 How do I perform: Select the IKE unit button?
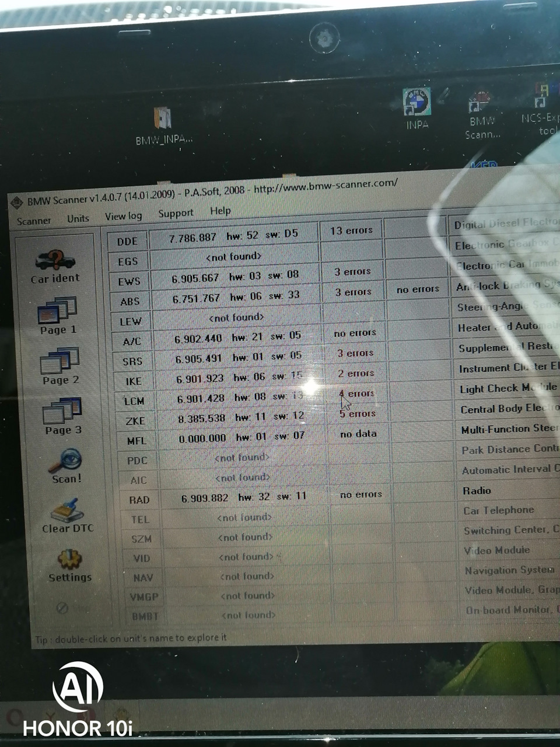pos(134,381)
